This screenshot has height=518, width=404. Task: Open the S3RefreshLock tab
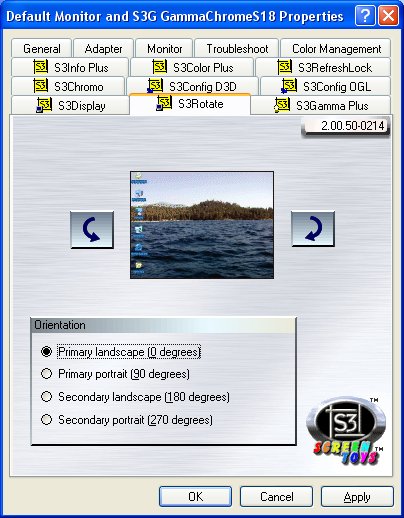point(323,67)
